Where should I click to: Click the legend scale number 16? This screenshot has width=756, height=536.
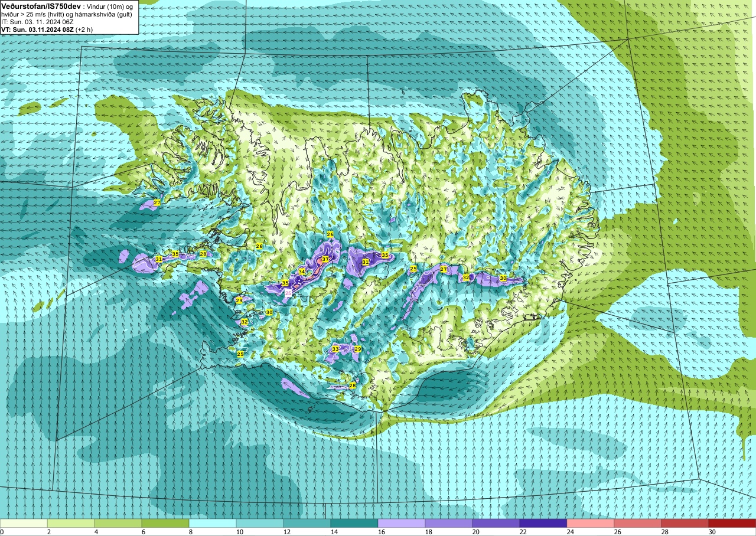pos(381,532)
